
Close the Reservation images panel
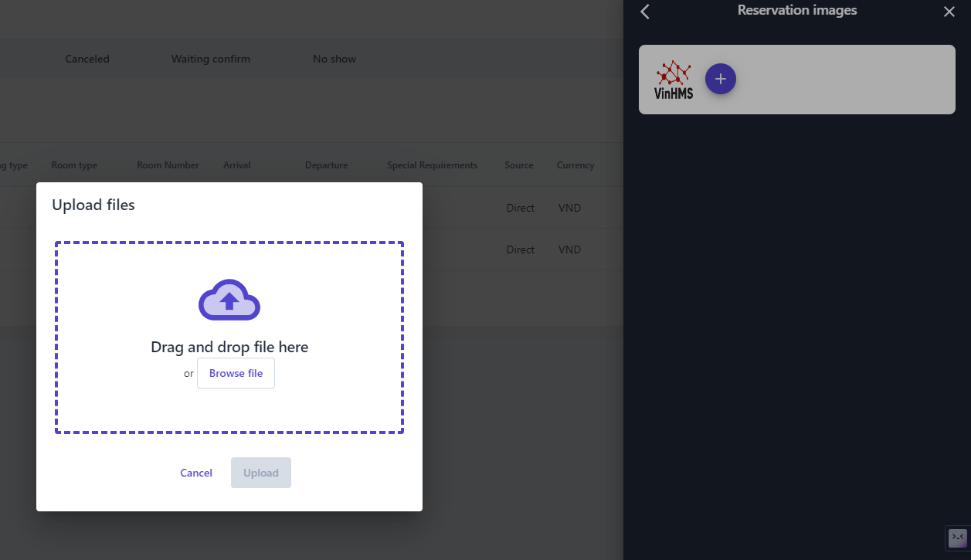point(949,12)
